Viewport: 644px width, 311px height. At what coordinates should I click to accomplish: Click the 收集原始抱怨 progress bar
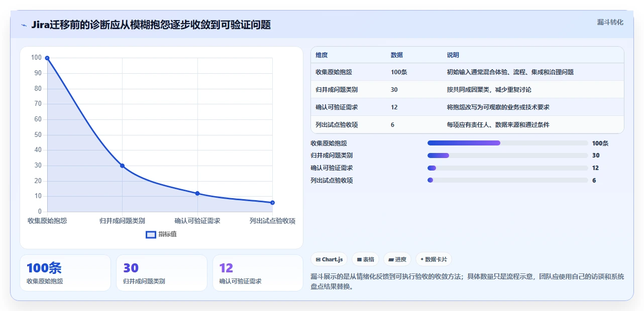[x=507, y=143]
